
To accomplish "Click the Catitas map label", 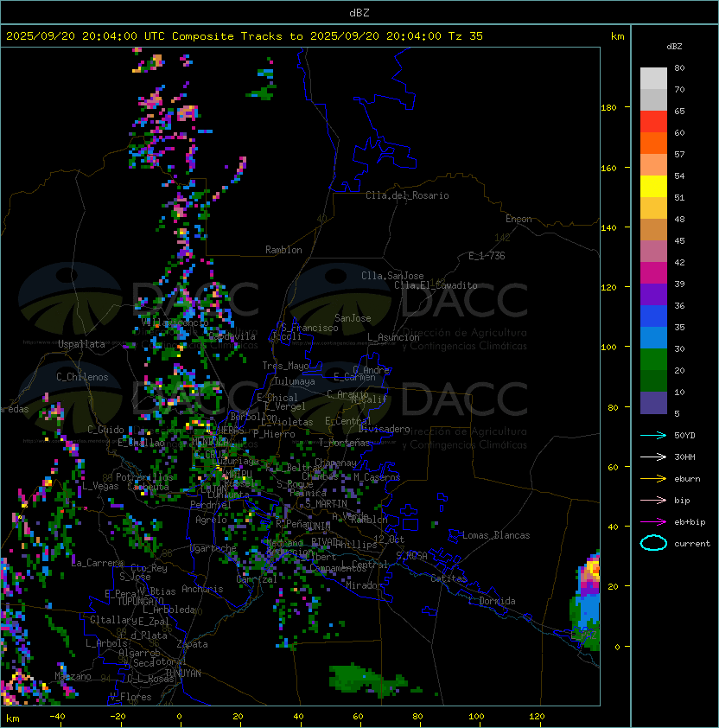I will point(449,578).
